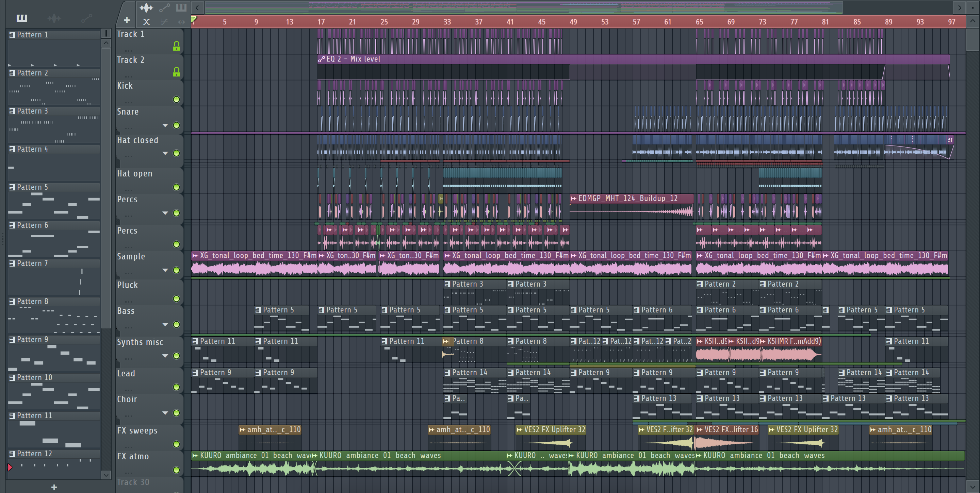Click bar 17 on the timeline ruler

coord(321,22)
